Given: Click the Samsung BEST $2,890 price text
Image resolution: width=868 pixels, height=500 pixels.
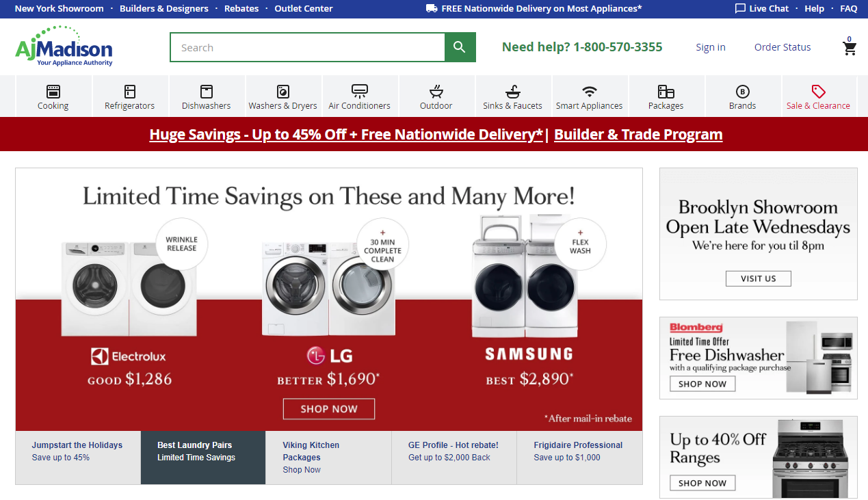Looking at the screenshot, I should tap(529, 379).
